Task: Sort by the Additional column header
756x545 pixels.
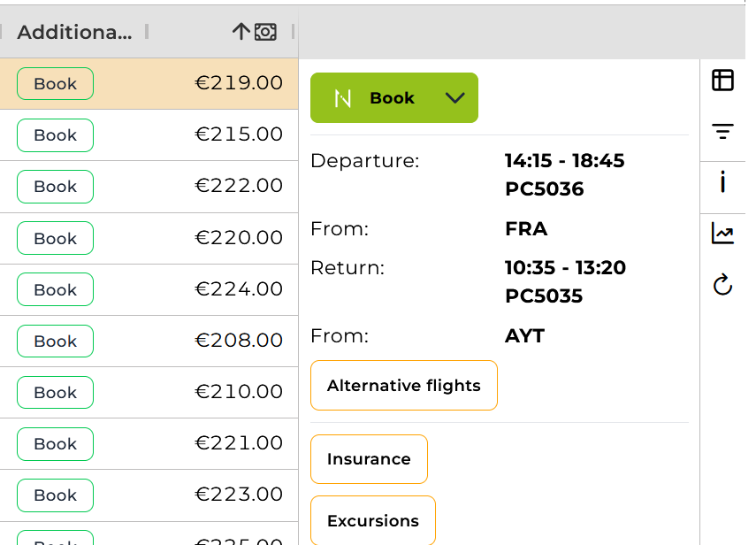Action: [x=75, y=32]
